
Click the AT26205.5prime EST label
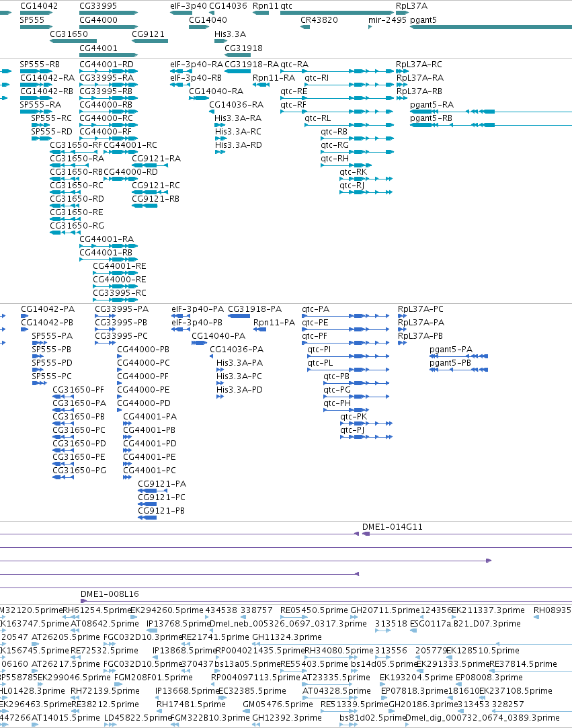(65, 637)
